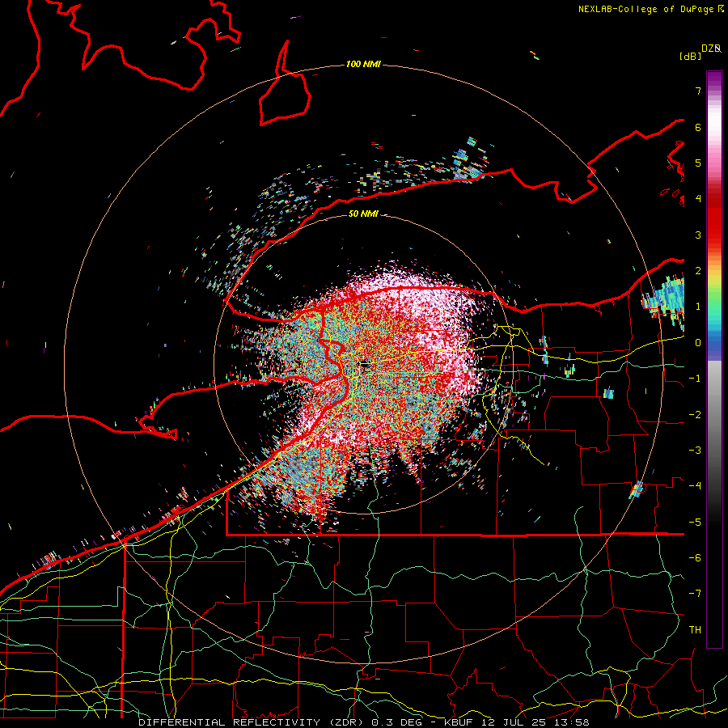The width and height of the screenshot is (728, 728).
Task: Select the 6 dB tick label
Action: pyautogui.click(x=698, y=127)
